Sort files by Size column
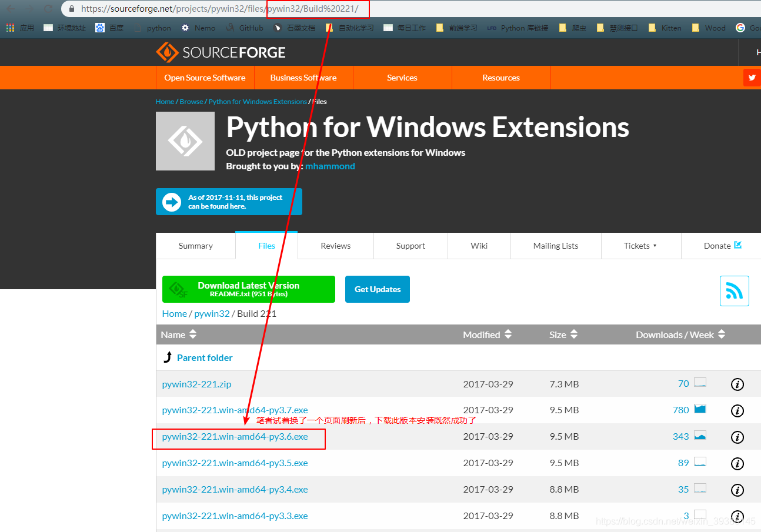This screenshot has width=761, height=532. [563, 334]
